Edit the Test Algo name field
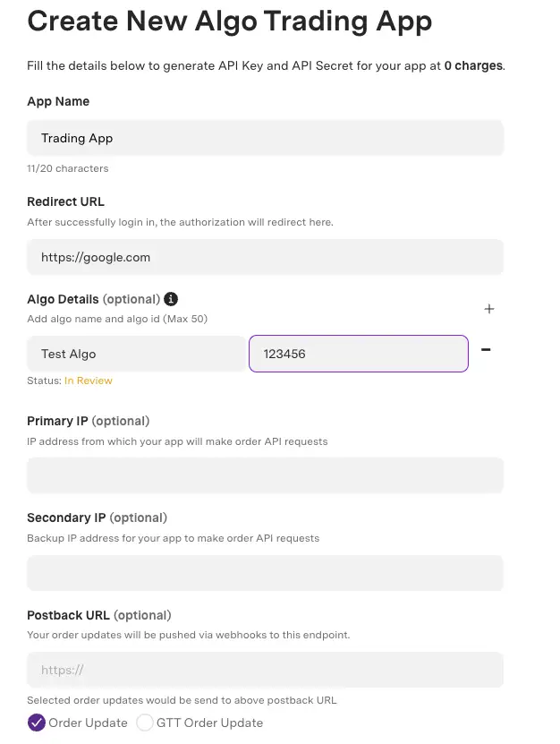The image size is (560, 744). coord(136,354)
